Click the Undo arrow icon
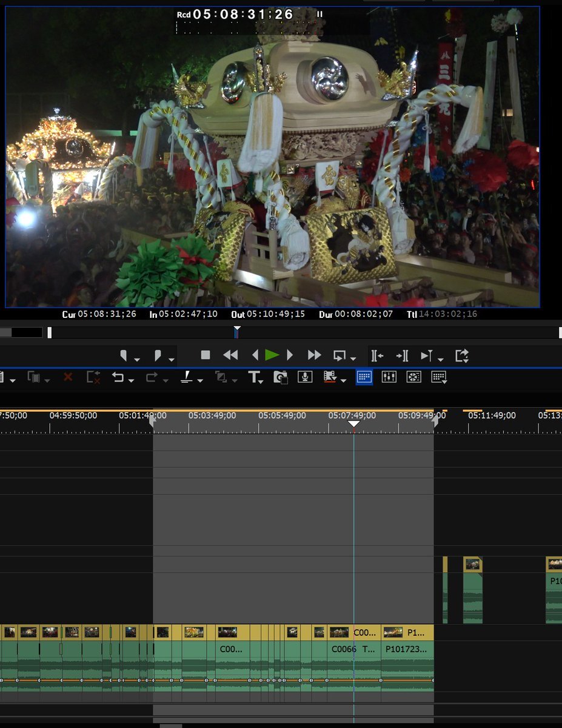562x728 pixels. (118, 377)
